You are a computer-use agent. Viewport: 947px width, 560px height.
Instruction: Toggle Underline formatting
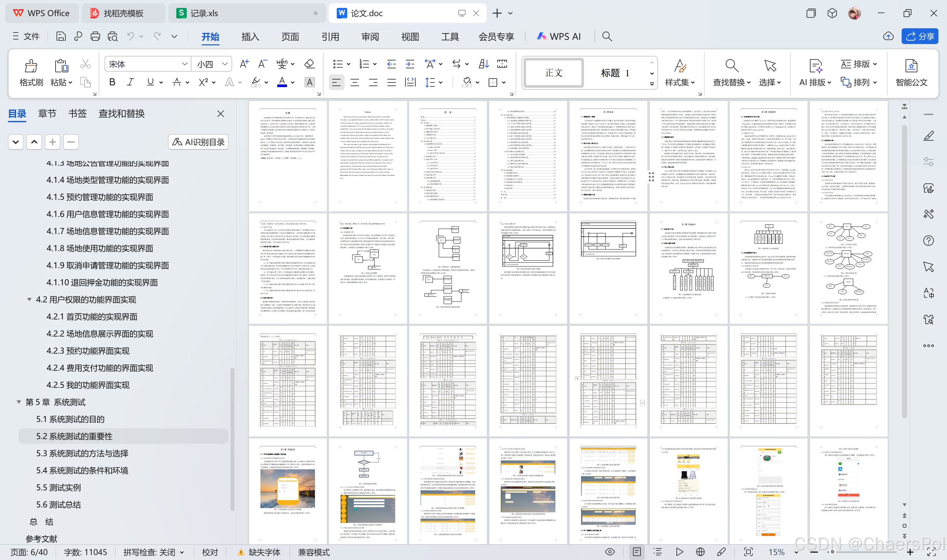(150, 82)
